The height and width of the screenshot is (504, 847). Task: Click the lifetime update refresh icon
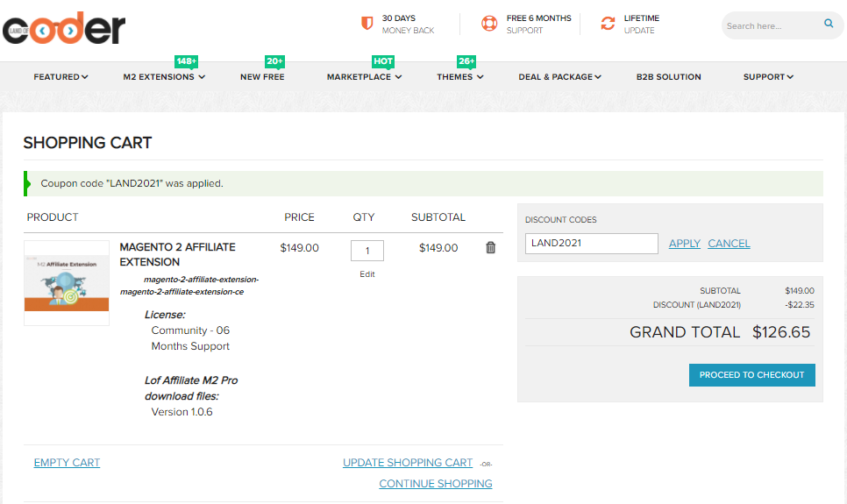click(x=608, y=24)
